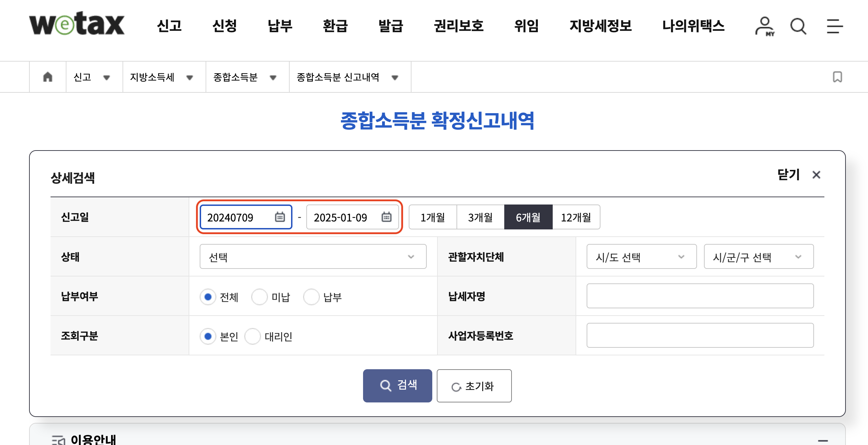This screenshot has height=445, width=868.
Task: Click the 검색 search button
Action: pyautogui.click(x=397, y=385)
